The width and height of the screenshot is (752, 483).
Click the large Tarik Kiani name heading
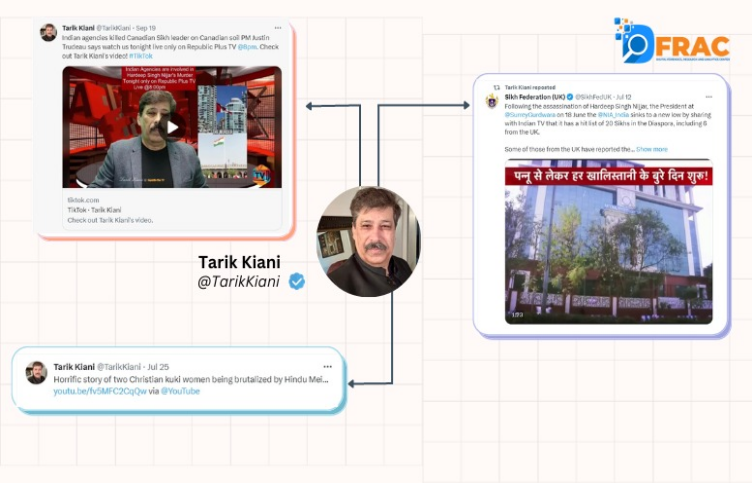point(239,262)
